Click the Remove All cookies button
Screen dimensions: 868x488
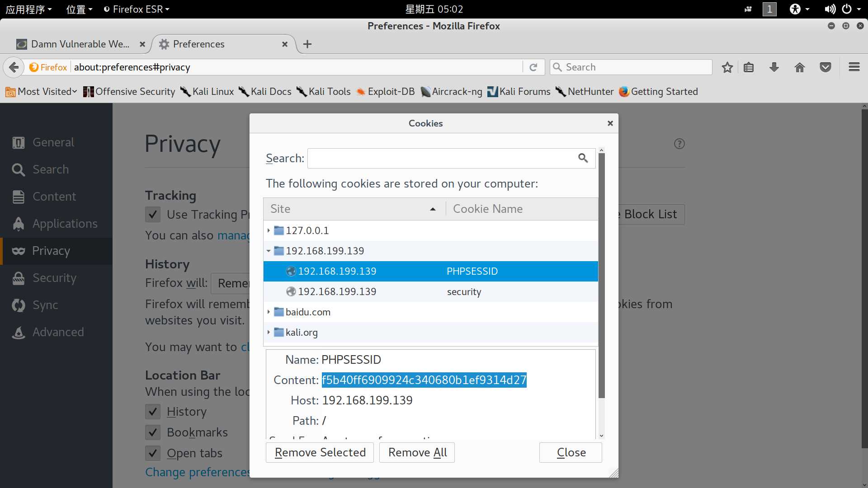pos(417,452)
